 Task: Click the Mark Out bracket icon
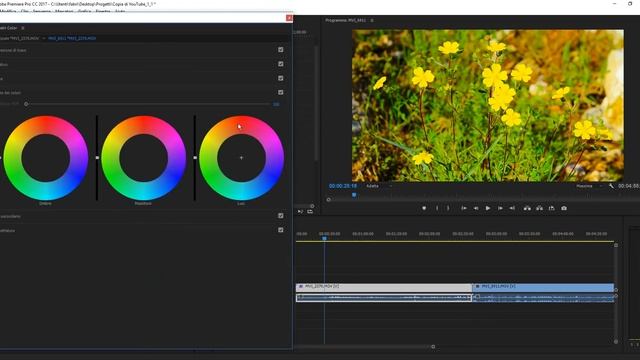coord(448,208)
